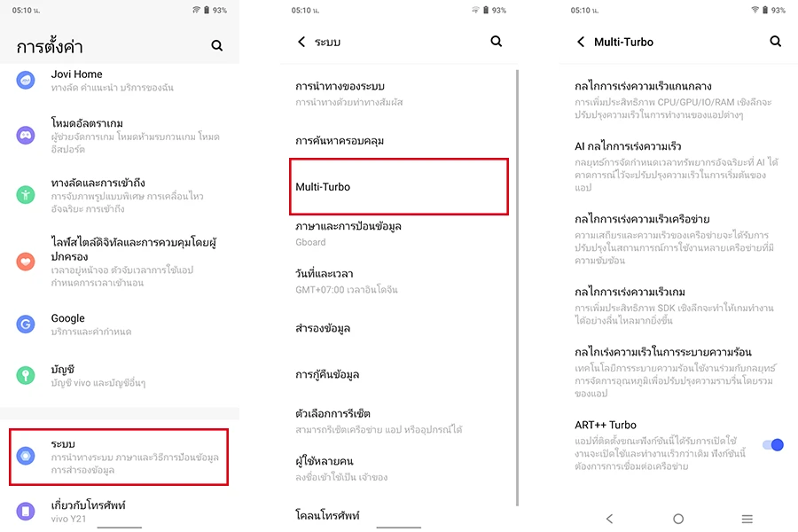The width and height of the screenshot is (798, 532).
Task: Select Multi-Turbo in the system list
Action: pos(399,186)
